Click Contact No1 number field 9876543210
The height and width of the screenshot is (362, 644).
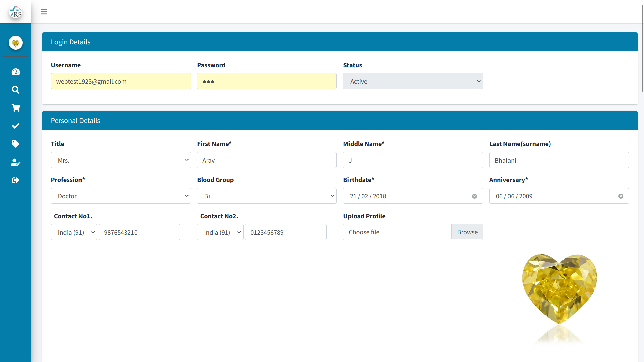[x=140, y=232]
